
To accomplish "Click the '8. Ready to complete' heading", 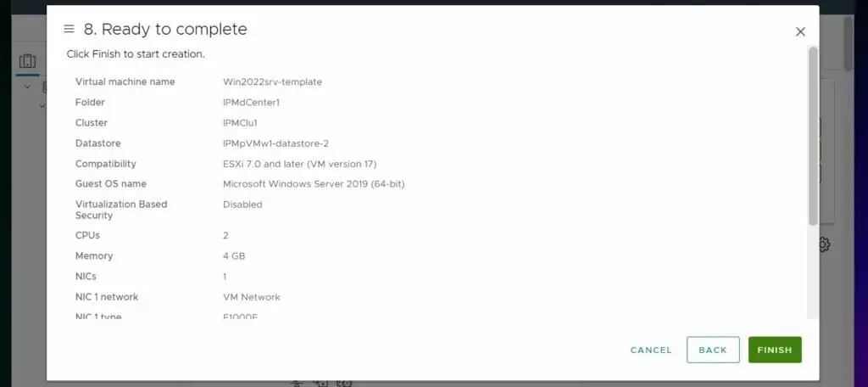I will pyautogui.click(x=165, y=30).
